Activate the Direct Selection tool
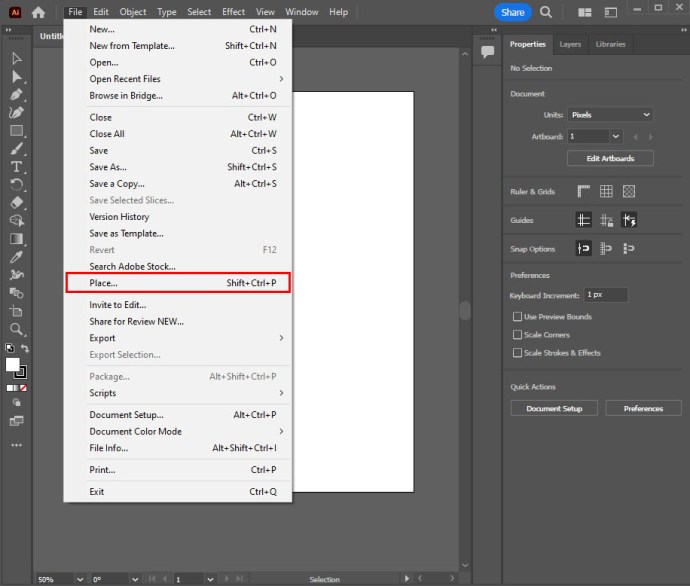Image resolution: width=690 pixels, height=586 pixels. coord(16,76)
